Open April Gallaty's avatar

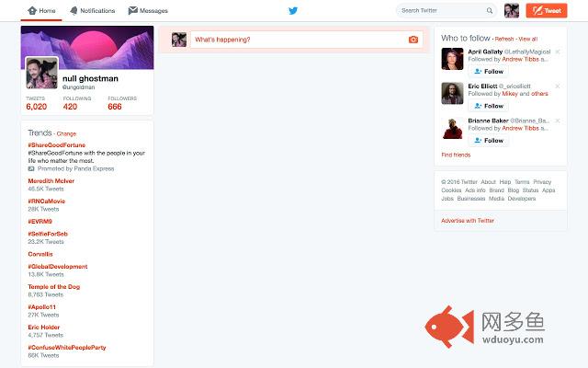point(452,59)
